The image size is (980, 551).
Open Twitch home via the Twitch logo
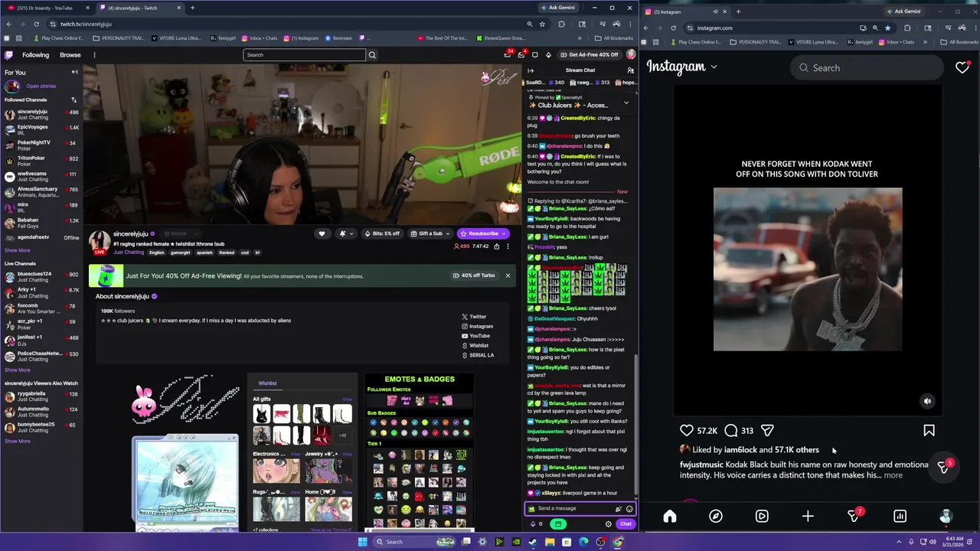coord(9,55)
